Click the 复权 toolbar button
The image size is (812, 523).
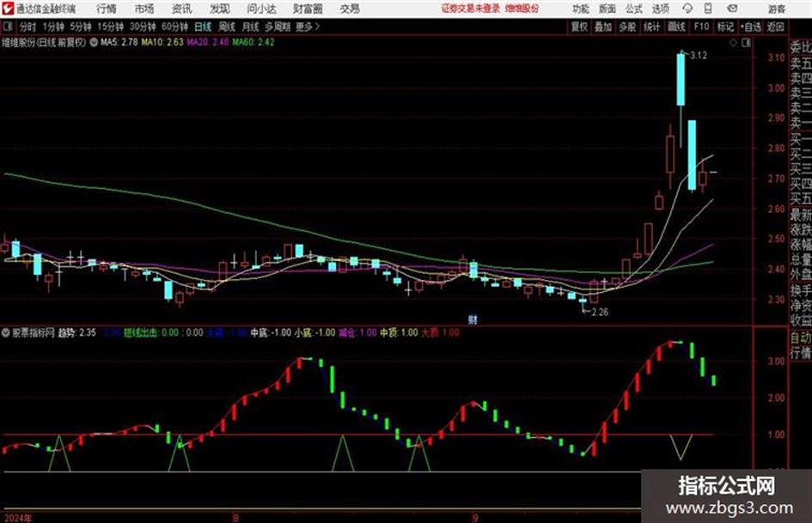(x=579, y=27)
